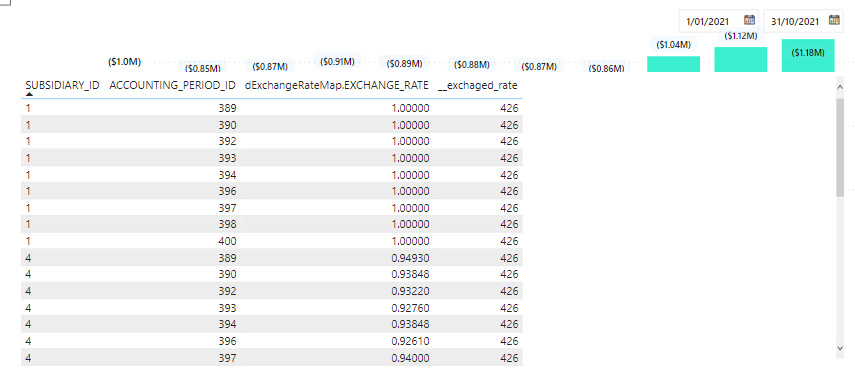Select the exchange rate cell 0.93220
Screen dimensions: 855x390
(411, 291)
